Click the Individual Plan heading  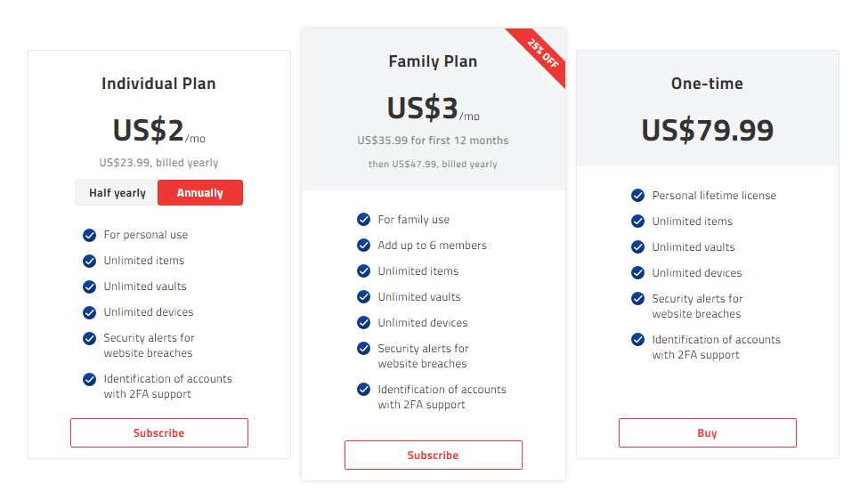(x=158, y=84)
